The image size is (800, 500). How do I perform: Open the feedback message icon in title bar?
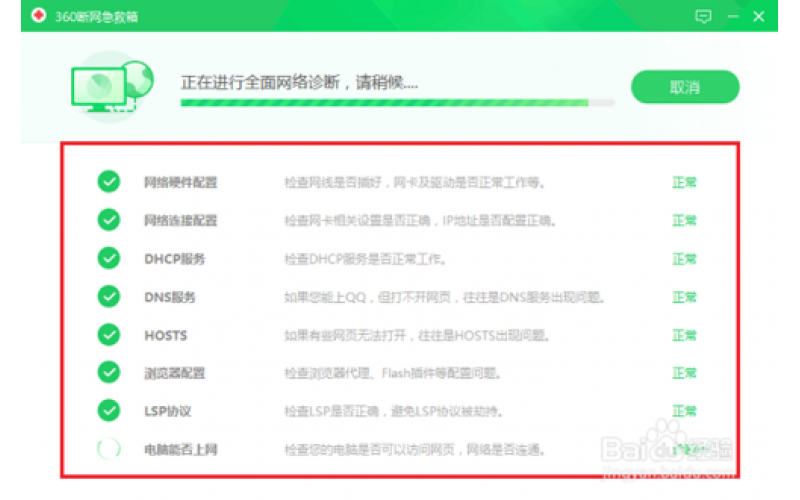pos(703,16)
